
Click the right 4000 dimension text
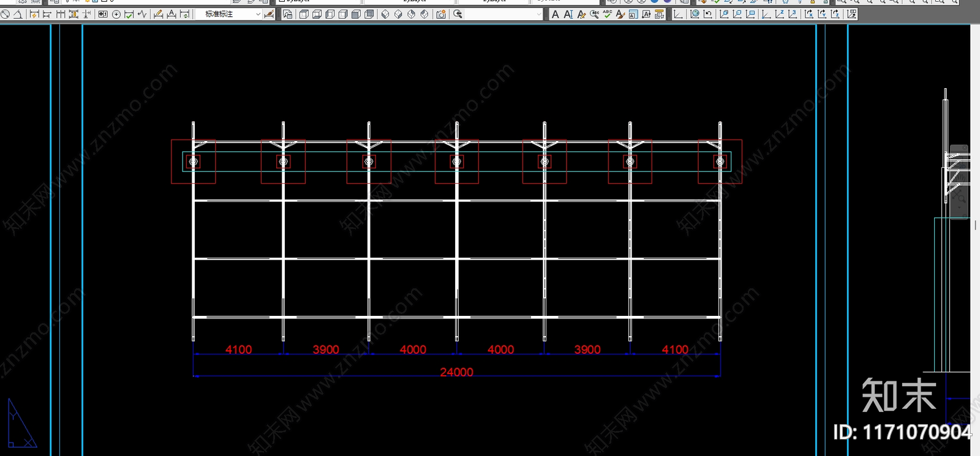tap(500, 349)
